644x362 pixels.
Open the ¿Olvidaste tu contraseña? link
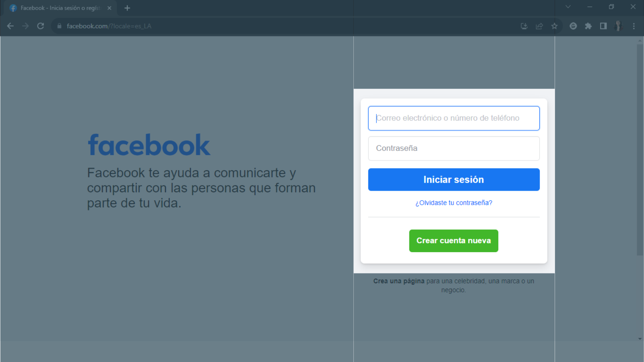pos(454,203)
